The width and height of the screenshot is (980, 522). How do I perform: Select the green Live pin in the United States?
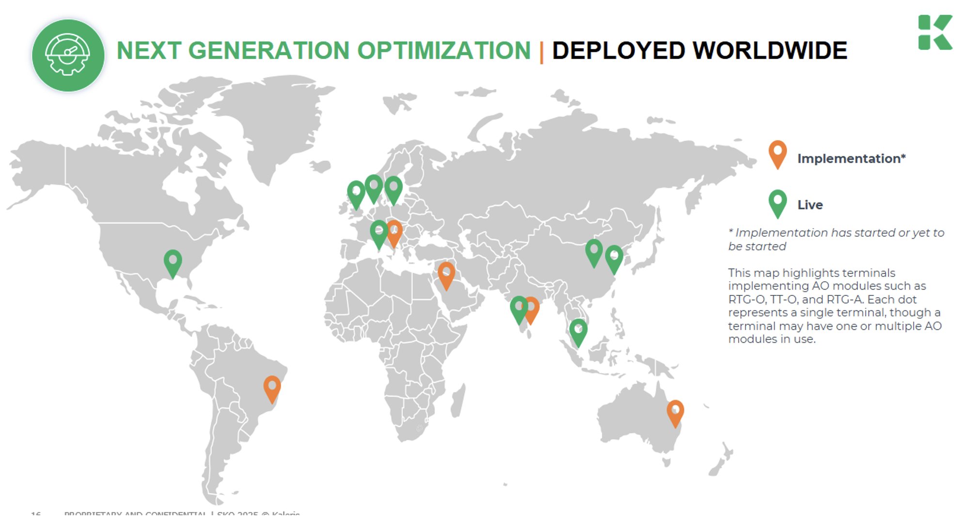pos(173,261)
